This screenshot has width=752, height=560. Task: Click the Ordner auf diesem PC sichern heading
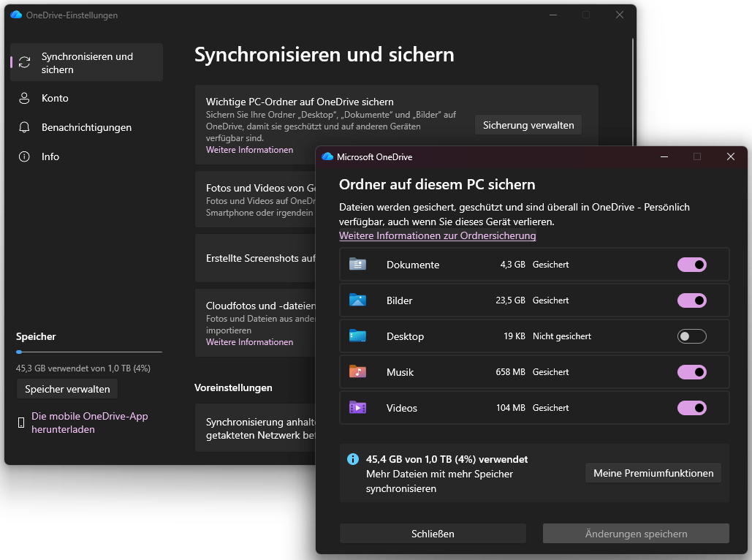(437, 185)
